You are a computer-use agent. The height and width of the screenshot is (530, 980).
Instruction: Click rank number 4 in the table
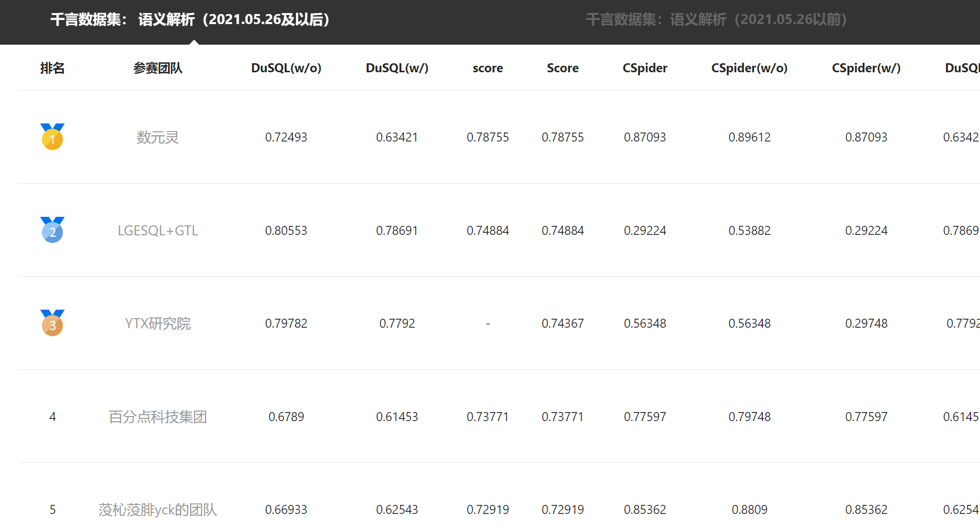[x=52, y=417]
